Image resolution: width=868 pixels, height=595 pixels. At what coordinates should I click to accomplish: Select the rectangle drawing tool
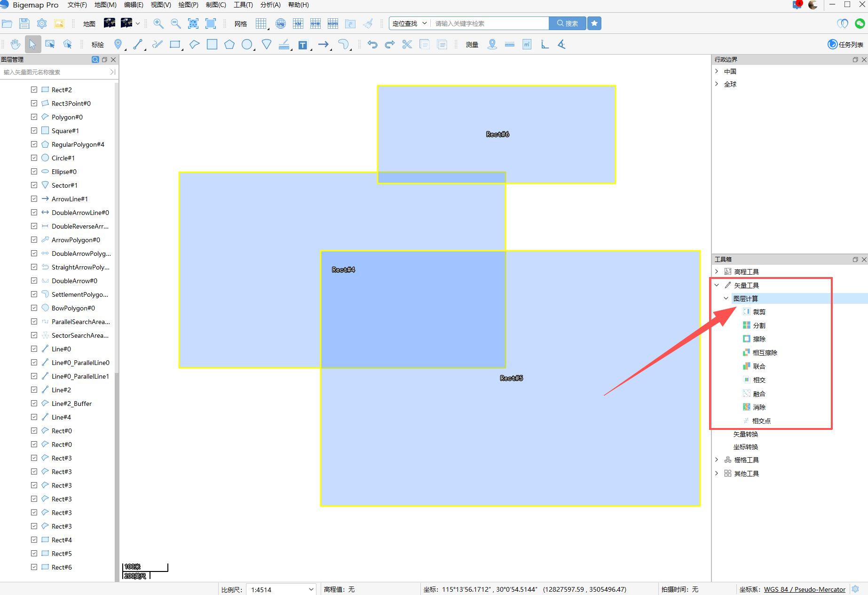click(175, 44)
